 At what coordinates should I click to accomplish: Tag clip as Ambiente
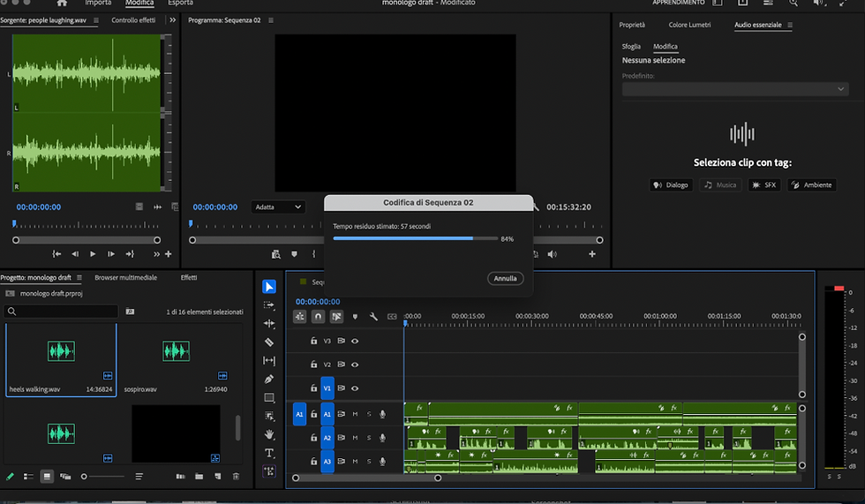pos(811,184)
